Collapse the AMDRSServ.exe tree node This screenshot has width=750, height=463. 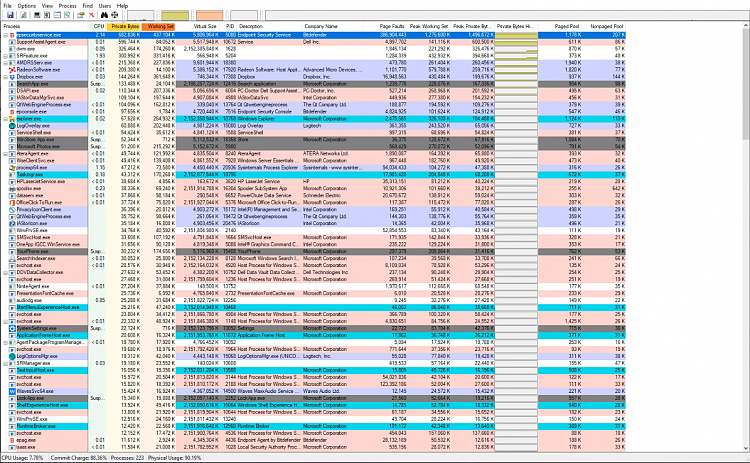[x=6, y=63]
